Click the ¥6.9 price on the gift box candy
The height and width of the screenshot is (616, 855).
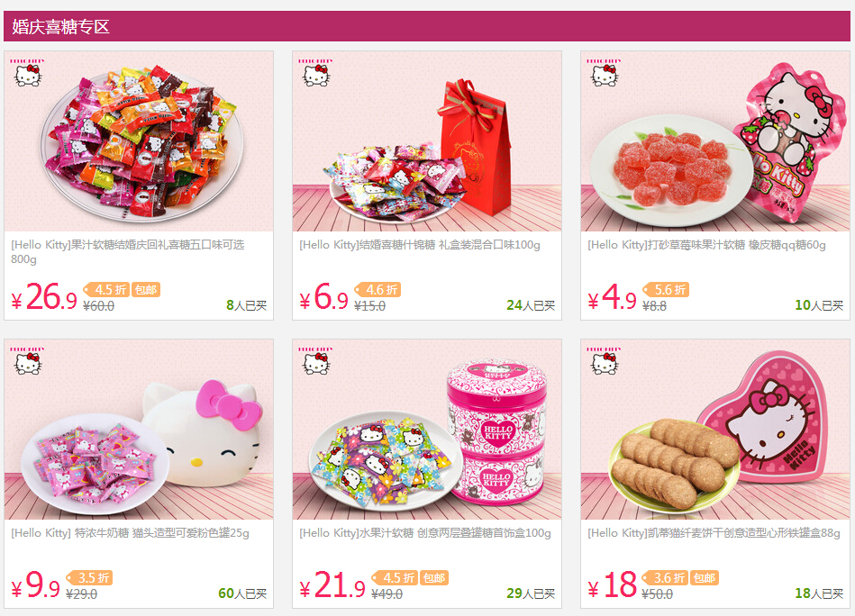point(324,297)
